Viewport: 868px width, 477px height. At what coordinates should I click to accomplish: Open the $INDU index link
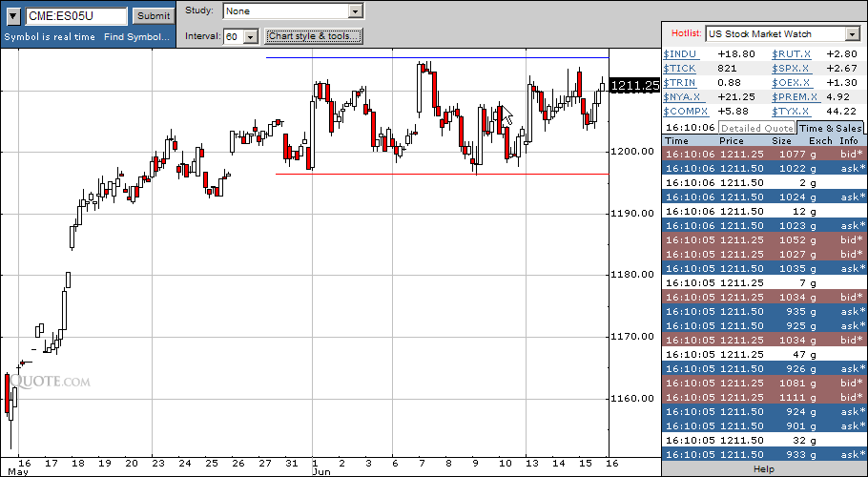coord(680,54)
